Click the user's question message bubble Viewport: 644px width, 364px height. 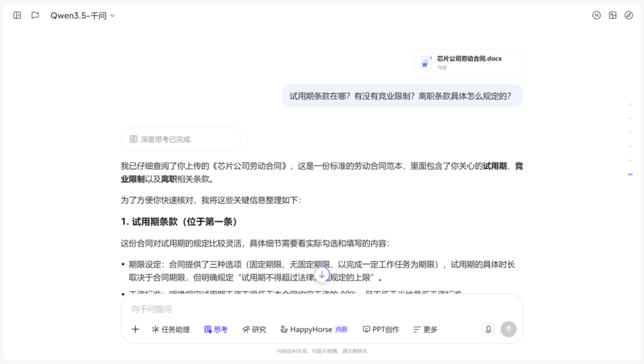tap(402, 96)
